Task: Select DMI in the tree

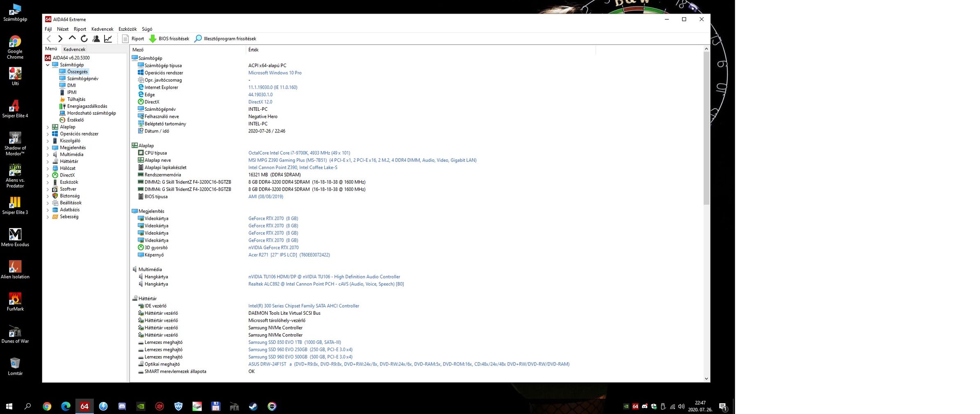Action: coord(71,85)
